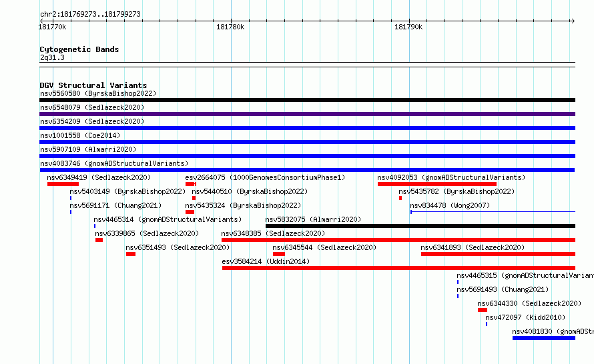Click the 181780k ruler tick label

(230, 27)
